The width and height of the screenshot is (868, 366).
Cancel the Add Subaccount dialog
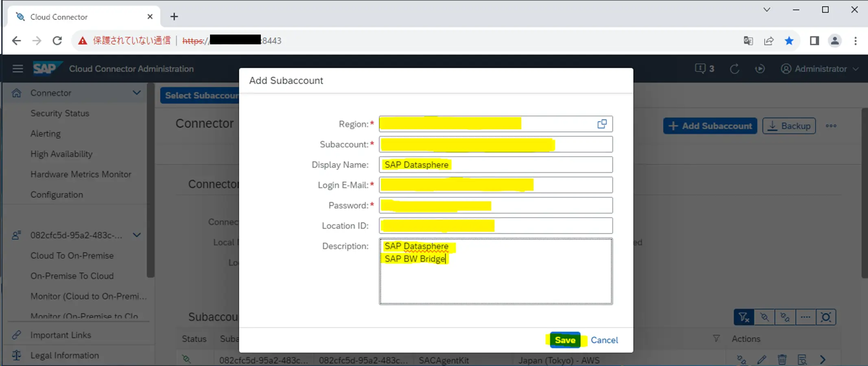604,340
